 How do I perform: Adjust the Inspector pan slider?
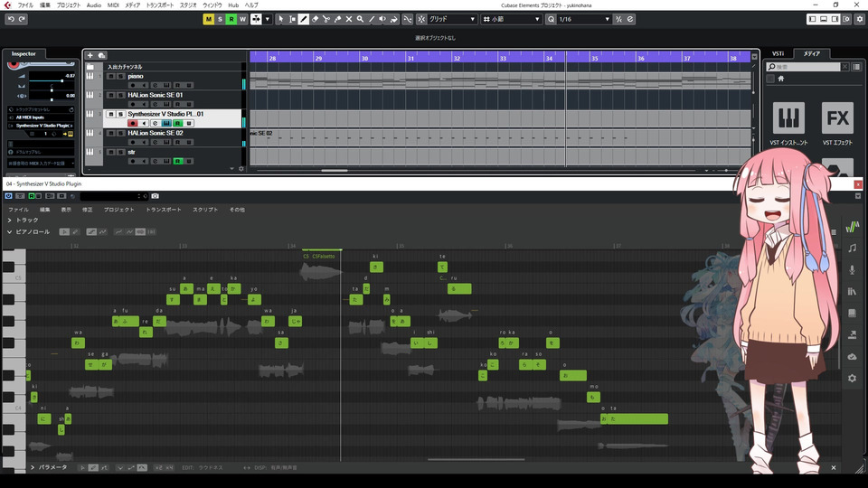[52, 89]
